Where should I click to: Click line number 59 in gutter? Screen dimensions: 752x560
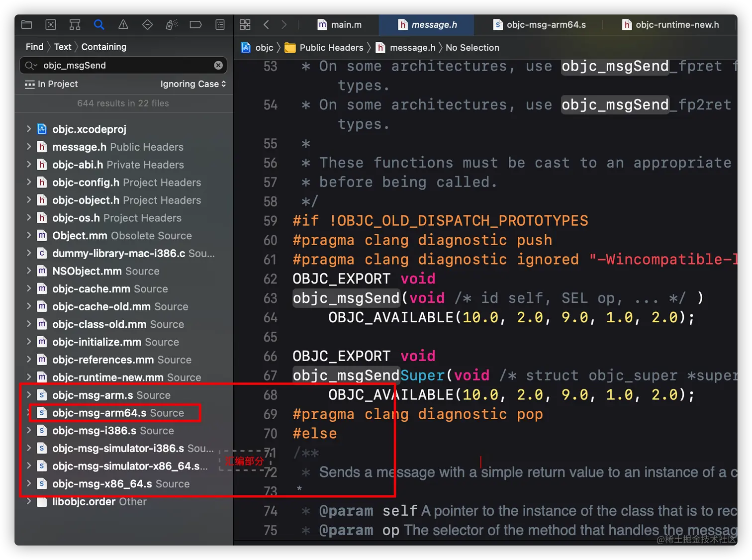tap(270, 221)
